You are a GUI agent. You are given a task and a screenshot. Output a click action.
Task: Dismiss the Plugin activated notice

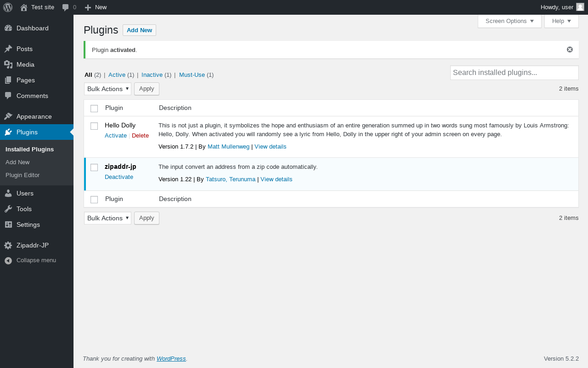click(x=570, y=50)
